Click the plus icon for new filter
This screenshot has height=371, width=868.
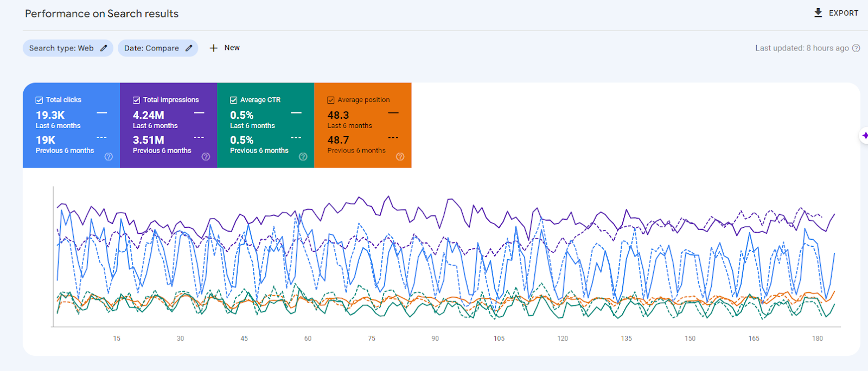click(x=214, y=48)
